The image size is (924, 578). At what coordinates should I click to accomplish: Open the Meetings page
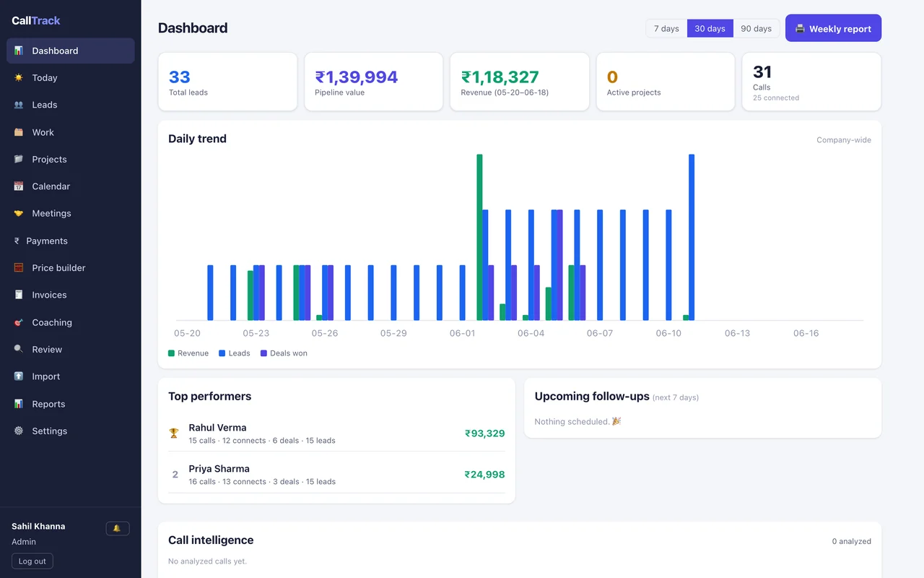click(71, 214)
